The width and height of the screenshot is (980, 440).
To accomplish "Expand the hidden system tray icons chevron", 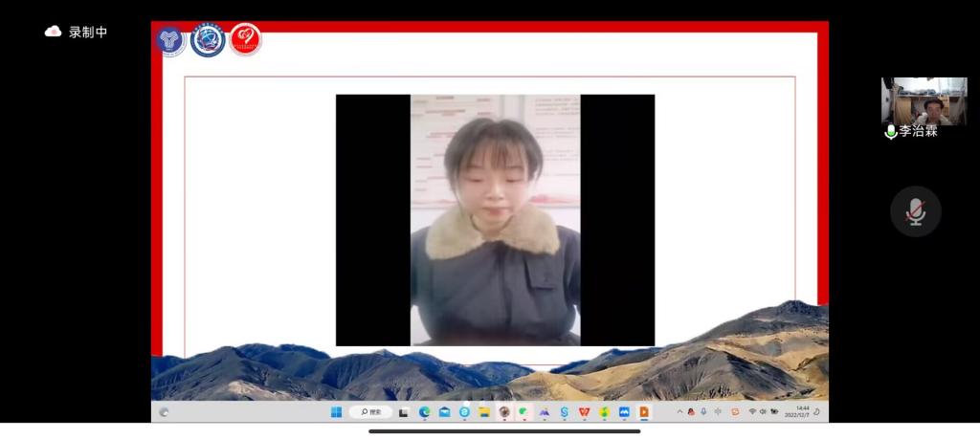I will (679, 412).
